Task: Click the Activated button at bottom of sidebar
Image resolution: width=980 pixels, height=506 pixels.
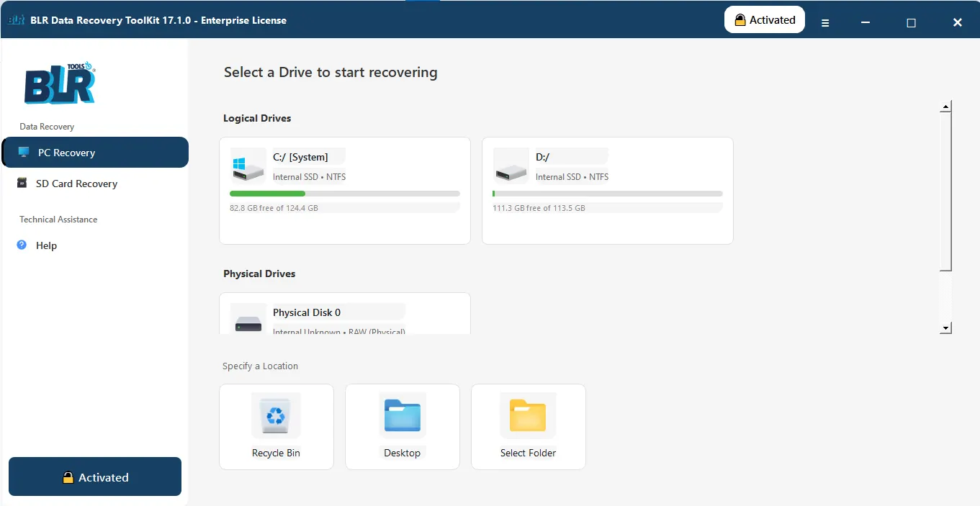Action: point(95,476)
